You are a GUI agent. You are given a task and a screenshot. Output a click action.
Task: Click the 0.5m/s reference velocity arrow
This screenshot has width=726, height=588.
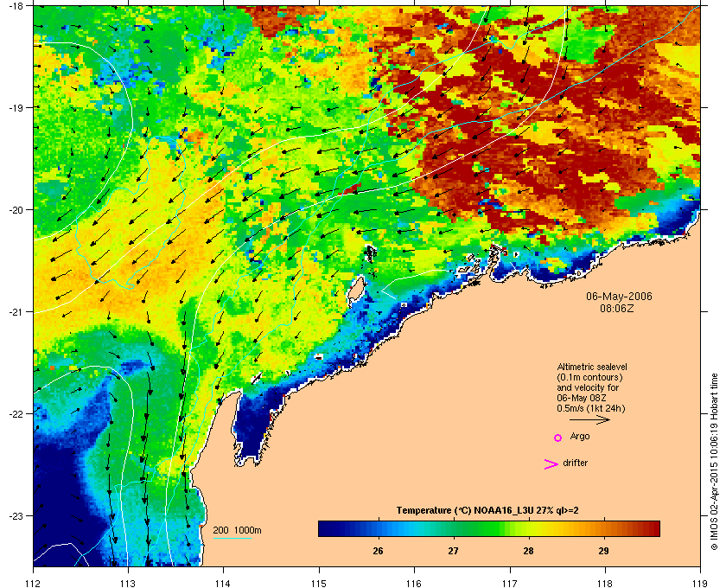589,420
